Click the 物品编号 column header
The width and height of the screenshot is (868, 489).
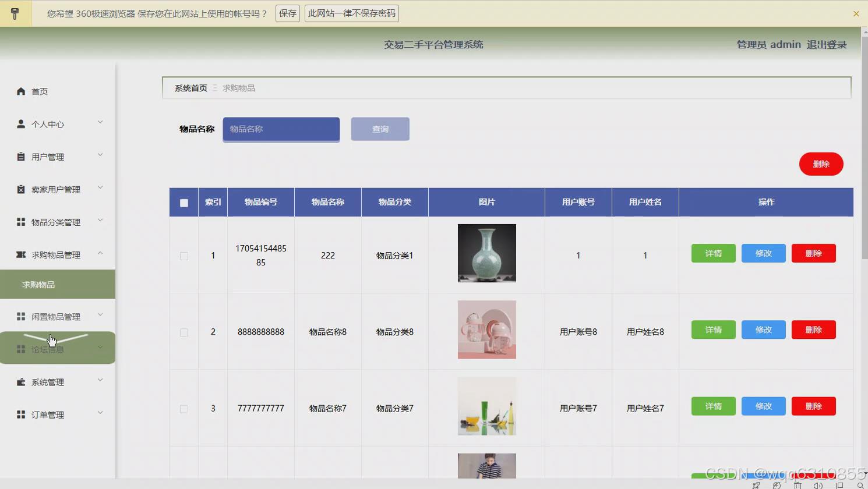tap(261, 202)
